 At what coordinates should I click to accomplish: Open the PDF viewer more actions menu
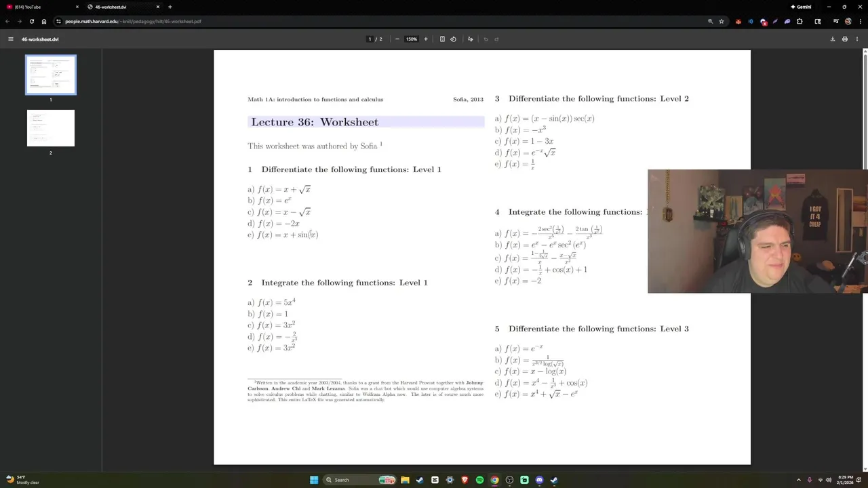(x=857, y=39)
